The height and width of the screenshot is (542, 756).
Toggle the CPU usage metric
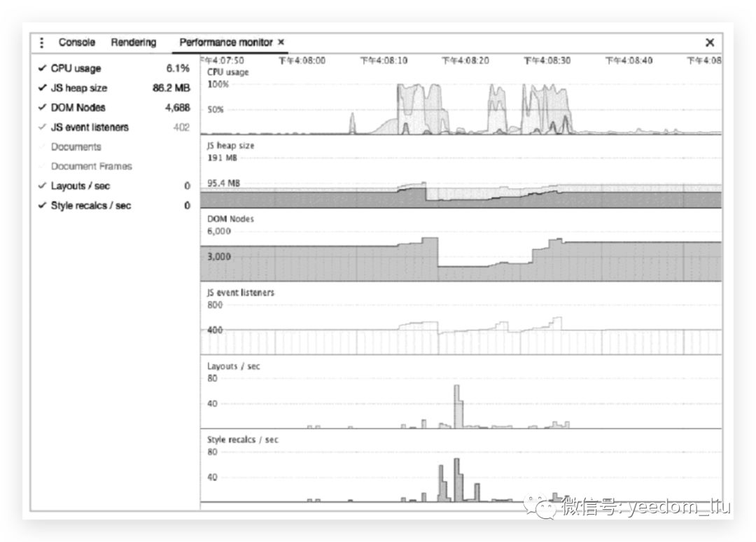pyautogui.click(x=76, y=69)
